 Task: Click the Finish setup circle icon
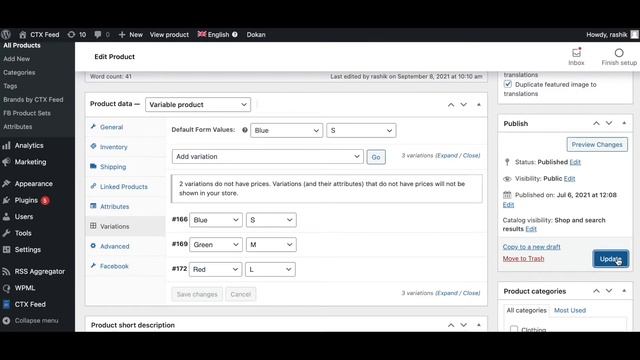(x=619, y=53)
